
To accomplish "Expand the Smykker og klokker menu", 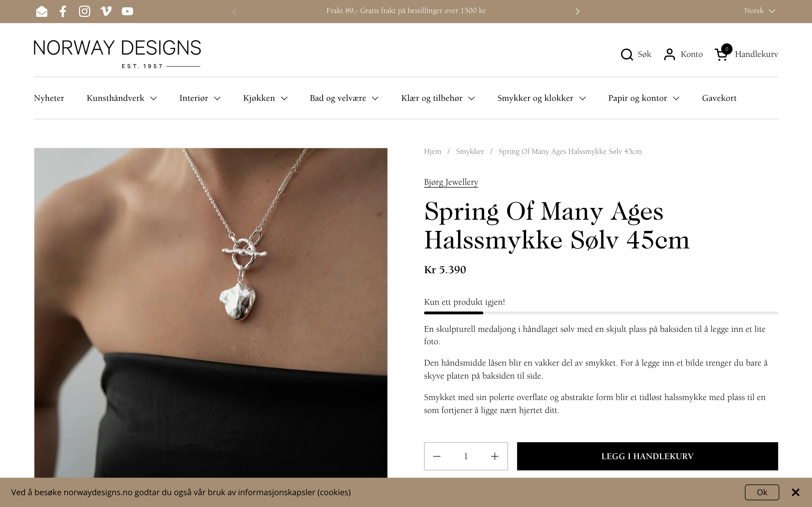I will pyautogui.click(x=542, y=98).
